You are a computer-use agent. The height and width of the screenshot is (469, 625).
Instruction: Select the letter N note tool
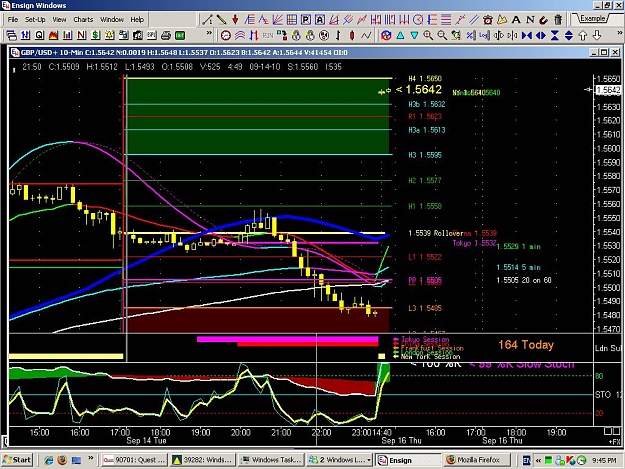[530, 20]
